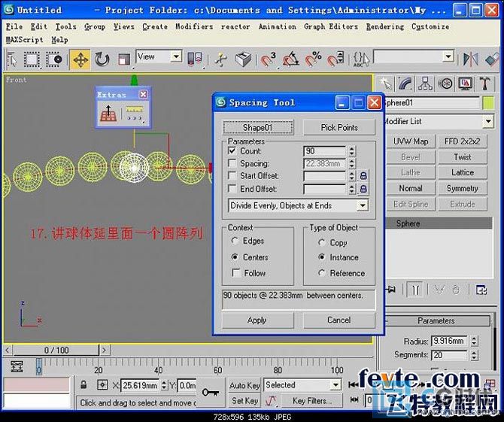The width and height of the screenshot is (504, 422).
Task: Enable the Spacing checkbox
Action: (232, 163)
